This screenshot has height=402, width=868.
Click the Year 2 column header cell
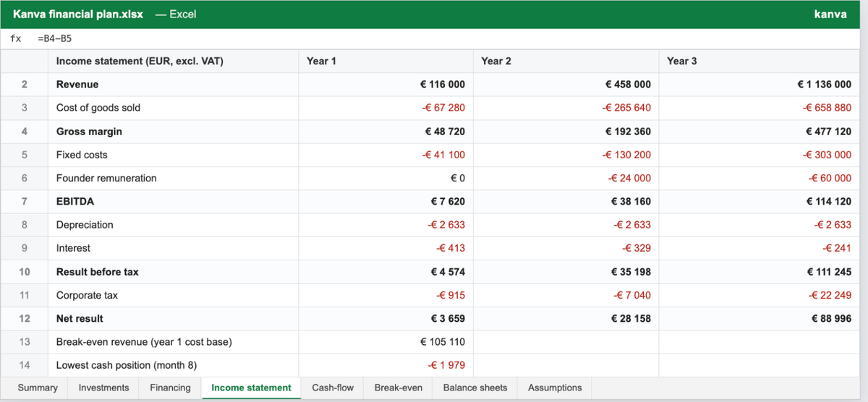565,61
